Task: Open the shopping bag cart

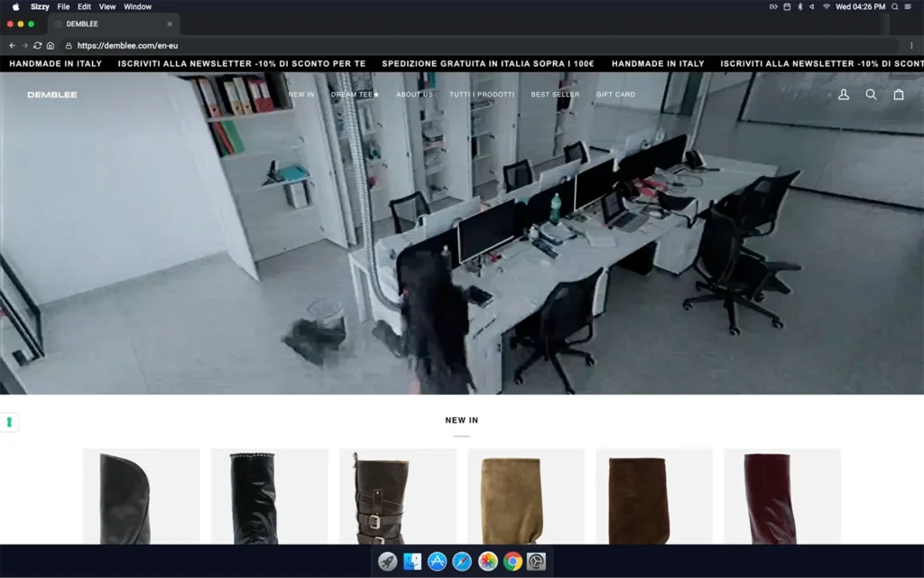Action: pyautogui.click(x=899, y=94)
